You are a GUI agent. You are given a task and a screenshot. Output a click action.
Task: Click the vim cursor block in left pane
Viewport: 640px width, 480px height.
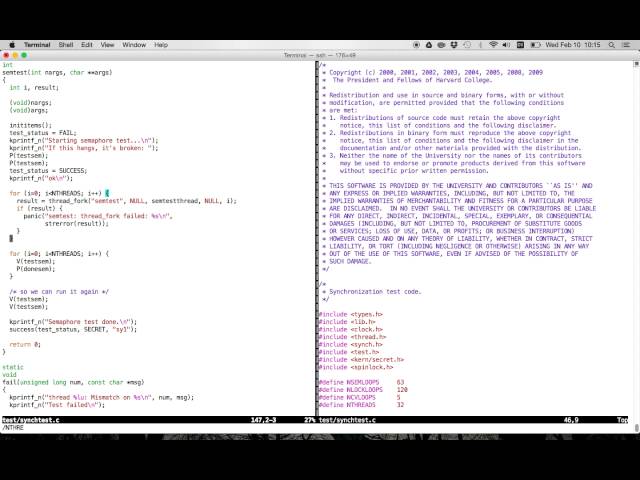[x=11, y=238]
